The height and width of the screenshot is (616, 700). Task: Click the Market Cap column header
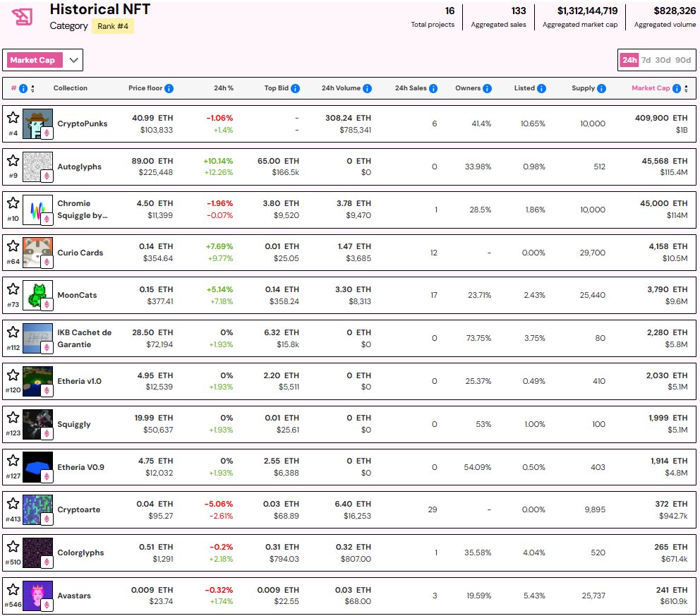(651, 88)
